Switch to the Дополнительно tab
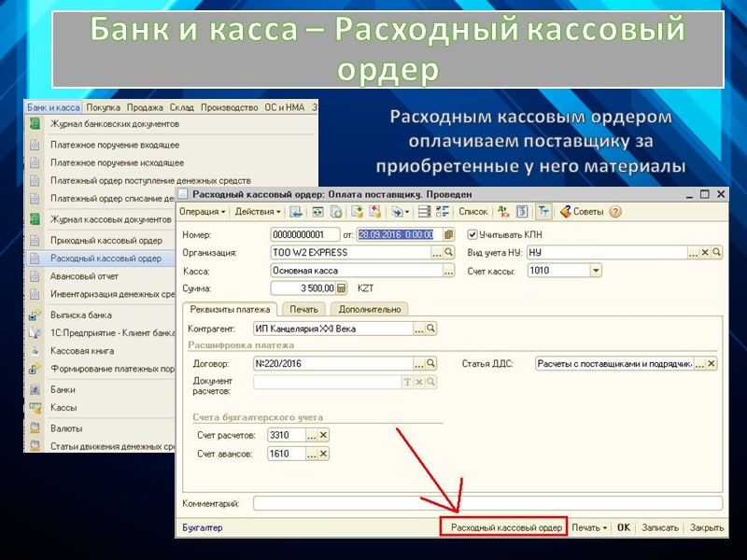 (370, 310)
